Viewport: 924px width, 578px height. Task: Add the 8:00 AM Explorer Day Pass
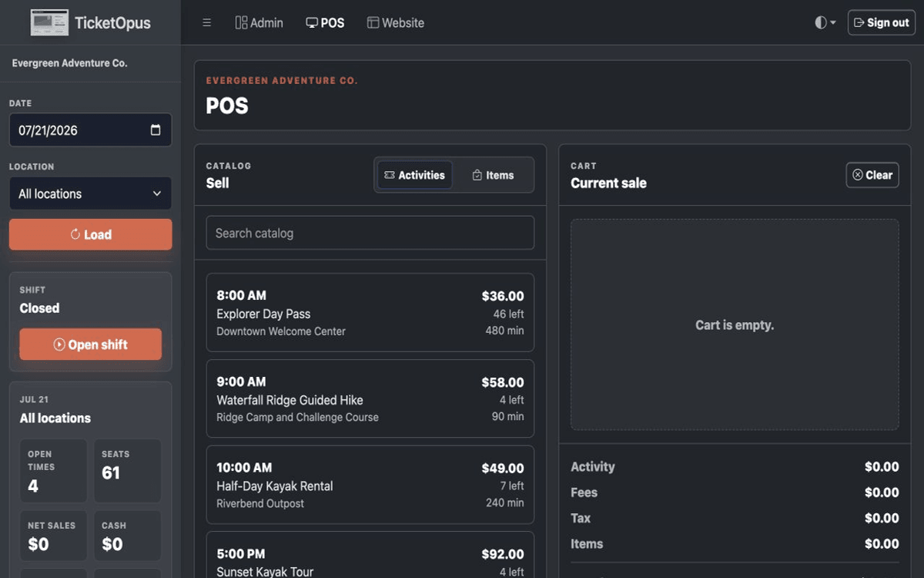370,313
